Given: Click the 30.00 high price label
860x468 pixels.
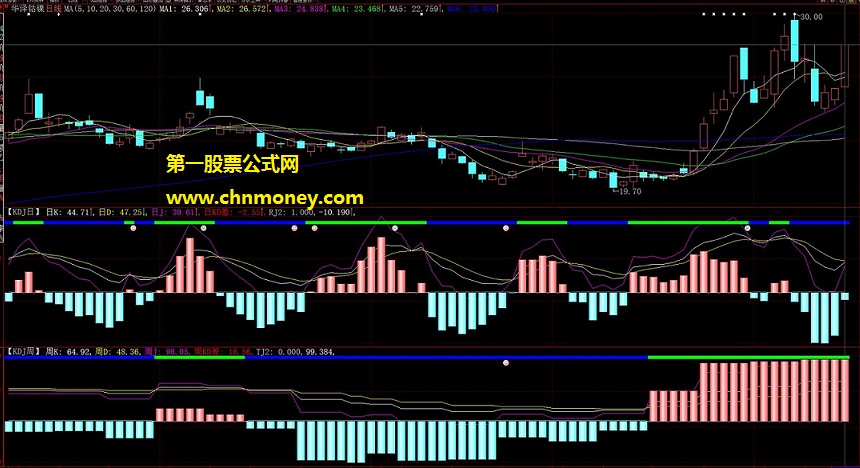Looking at the screenshot, I should pyautogui.click(x=811, y=17).
